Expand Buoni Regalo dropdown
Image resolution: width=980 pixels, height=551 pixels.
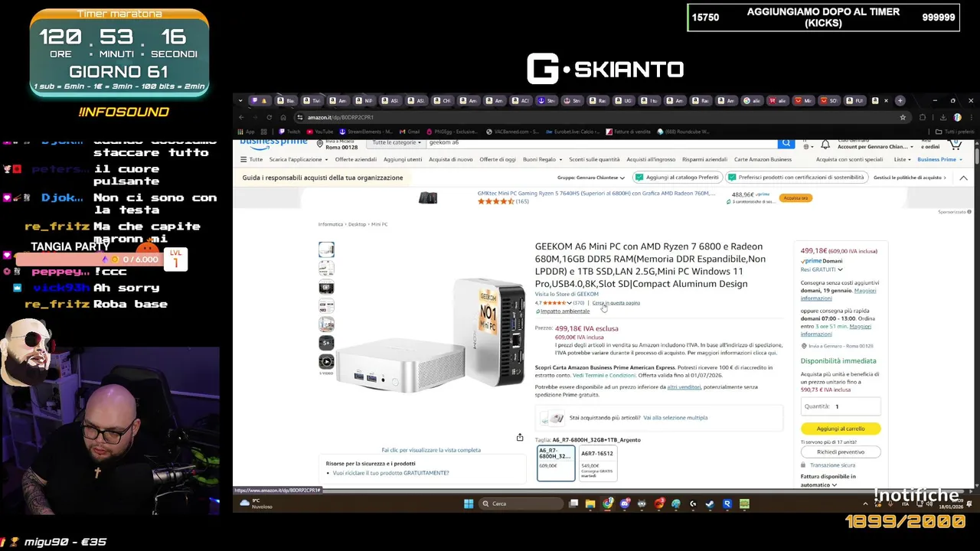point(542,159)
